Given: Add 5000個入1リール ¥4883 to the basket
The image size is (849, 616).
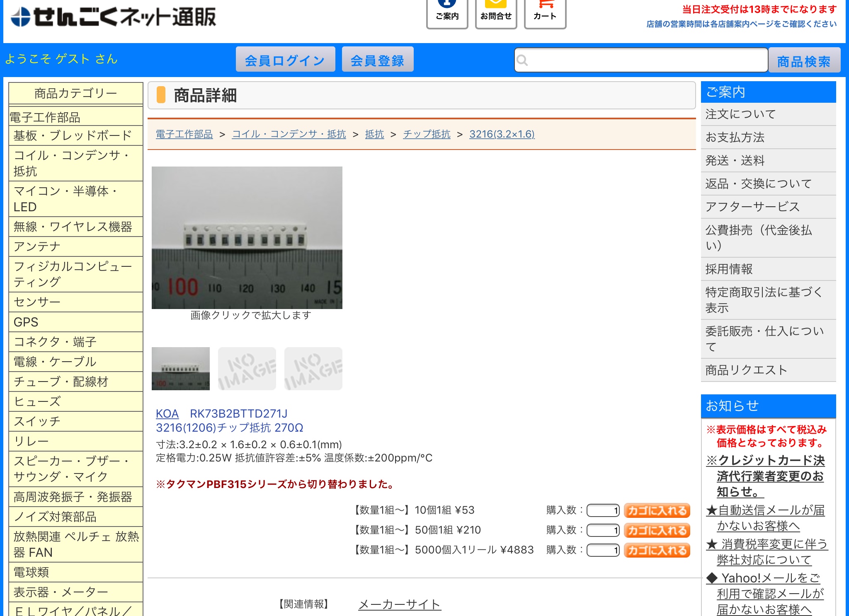Looking at the screenshot, I should [x=657, y=550].
